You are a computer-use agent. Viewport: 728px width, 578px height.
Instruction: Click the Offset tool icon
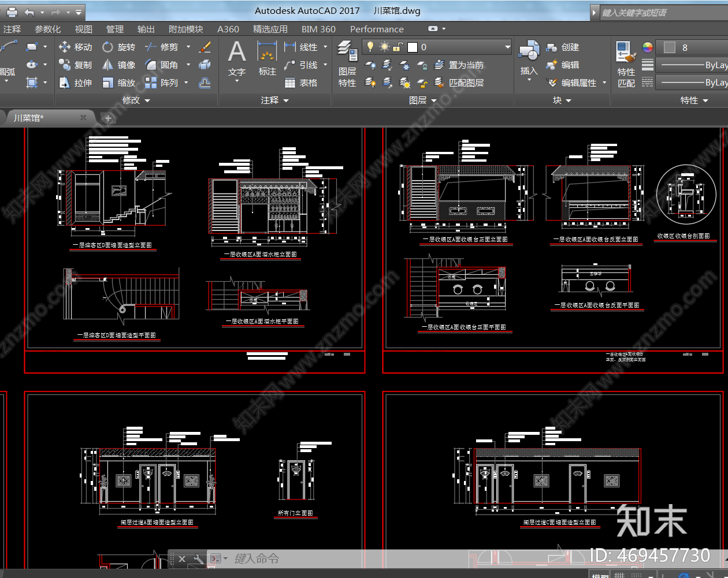coord(205,83)
